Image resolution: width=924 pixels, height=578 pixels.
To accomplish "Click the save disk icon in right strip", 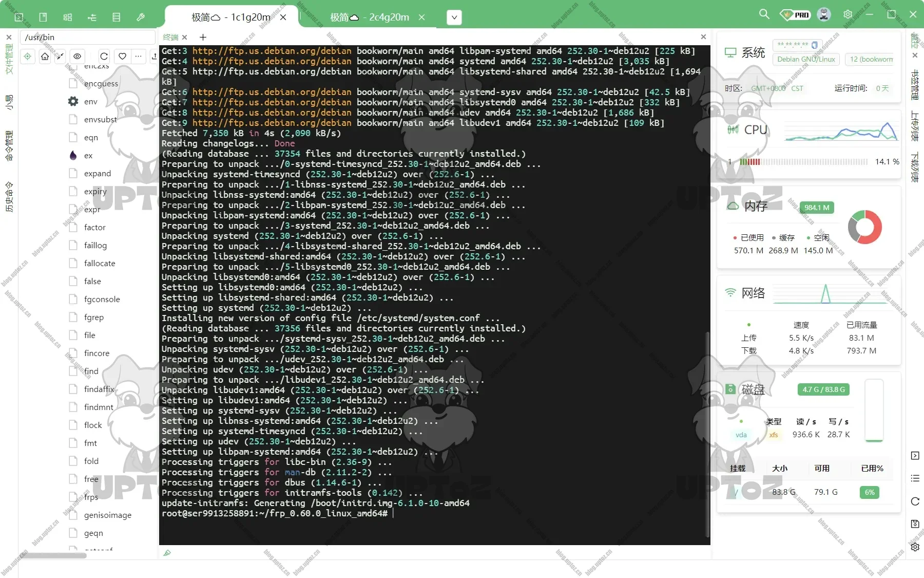I will [x=915, y=524].
